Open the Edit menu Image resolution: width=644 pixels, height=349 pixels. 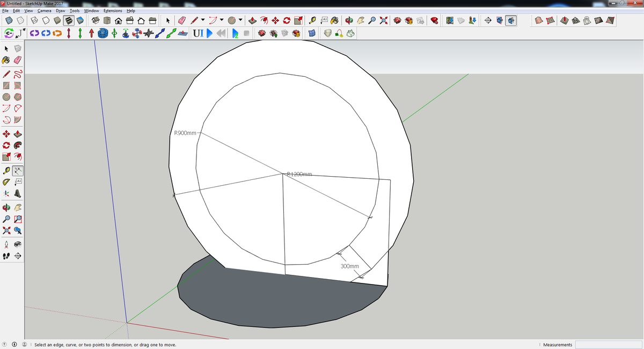coord(17,11)
